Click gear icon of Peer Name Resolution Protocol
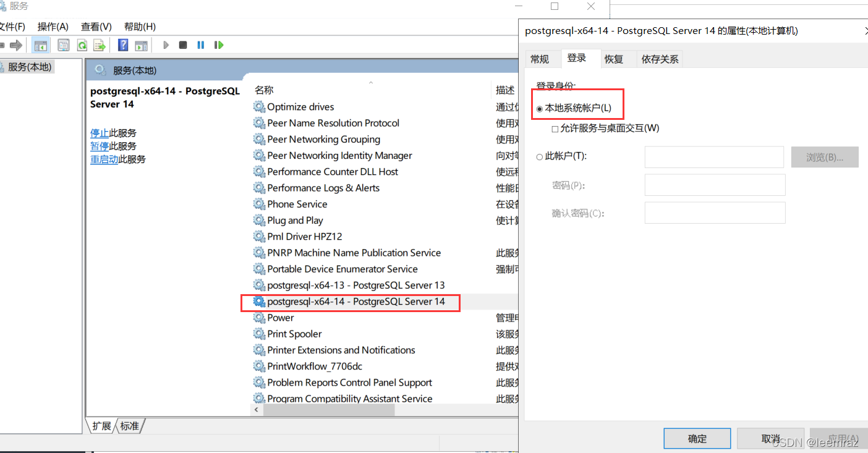The image size is (868, 453). pos(259,123)
